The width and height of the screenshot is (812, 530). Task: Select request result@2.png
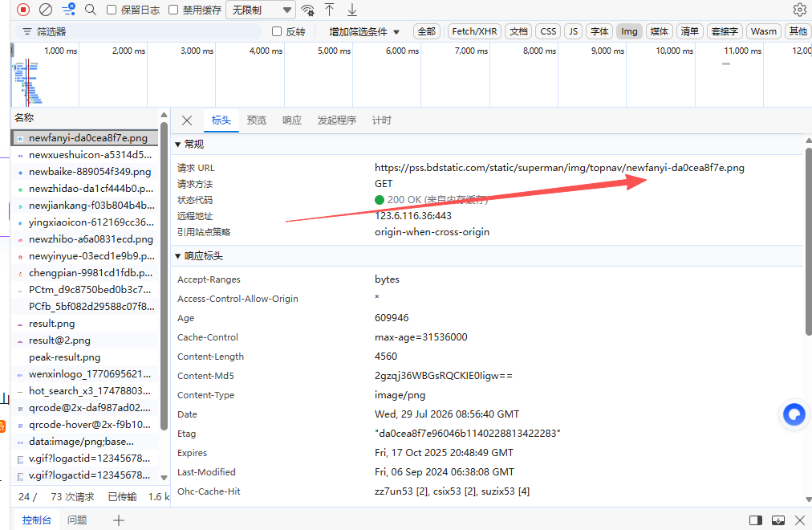pos(84,340)
